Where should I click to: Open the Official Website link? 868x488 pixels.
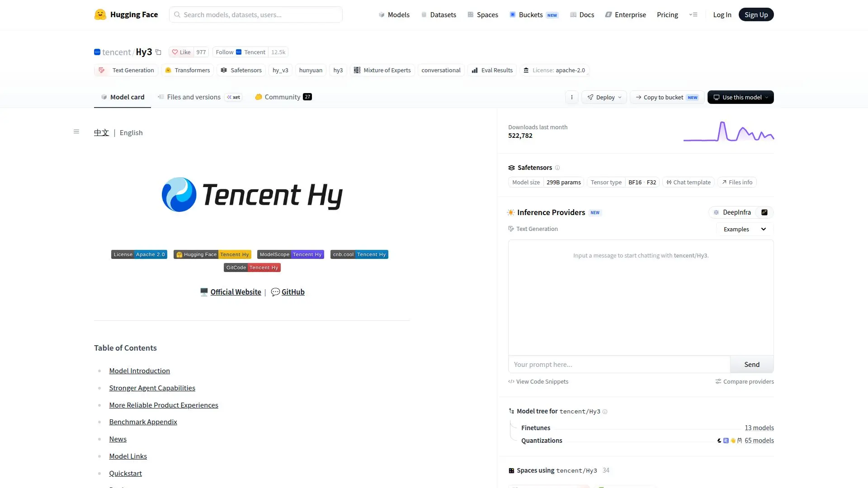point(236,292)
